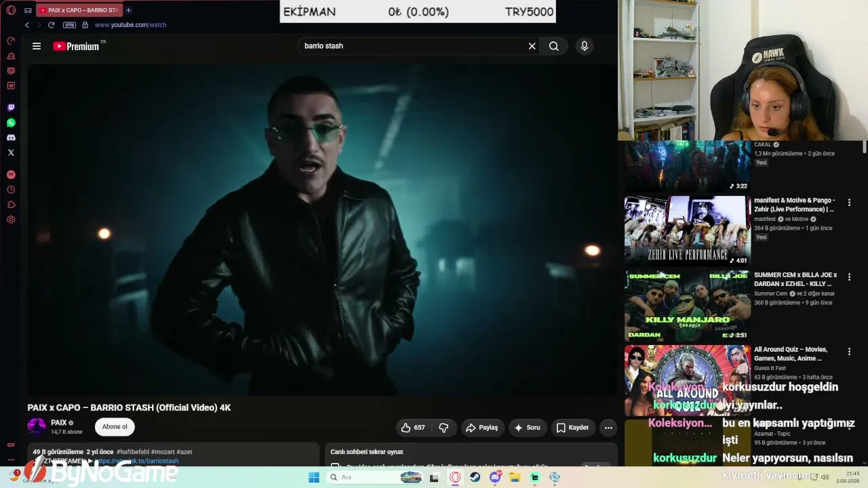Toggle the VPN badge in address bar
This screenshot has height=488, width=868.
tap(69, 25)
